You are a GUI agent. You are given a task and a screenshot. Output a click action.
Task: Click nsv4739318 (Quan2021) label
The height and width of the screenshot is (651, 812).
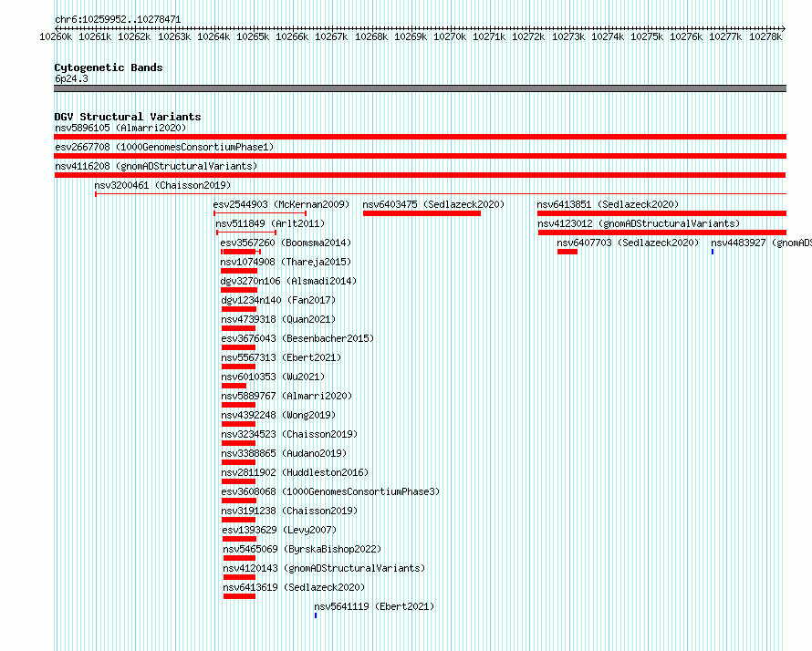(x=278, y=319)
